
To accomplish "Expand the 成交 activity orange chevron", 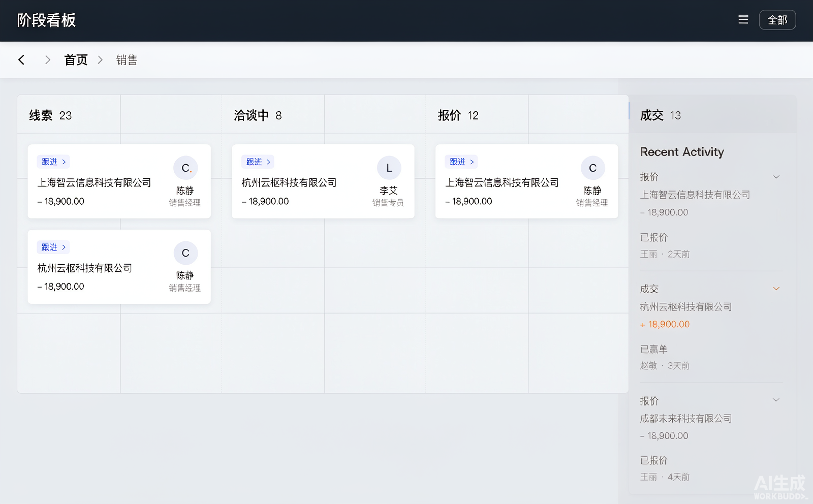I will coord(776,289).
